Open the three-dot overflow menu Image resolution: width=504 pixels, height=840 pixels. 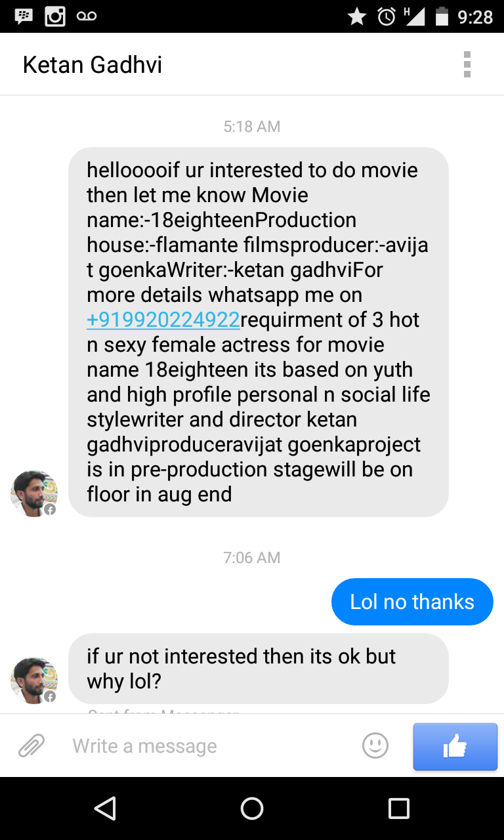point(467,64)
